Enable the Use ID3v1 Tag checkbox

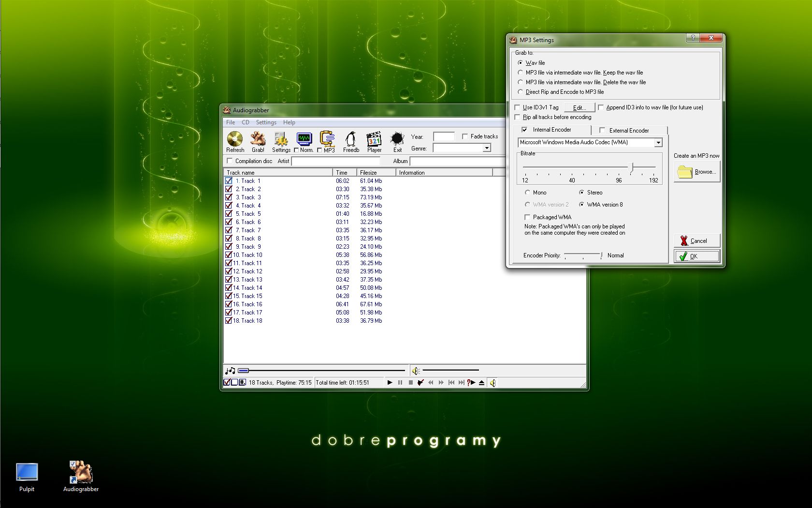tap(517, 107)
